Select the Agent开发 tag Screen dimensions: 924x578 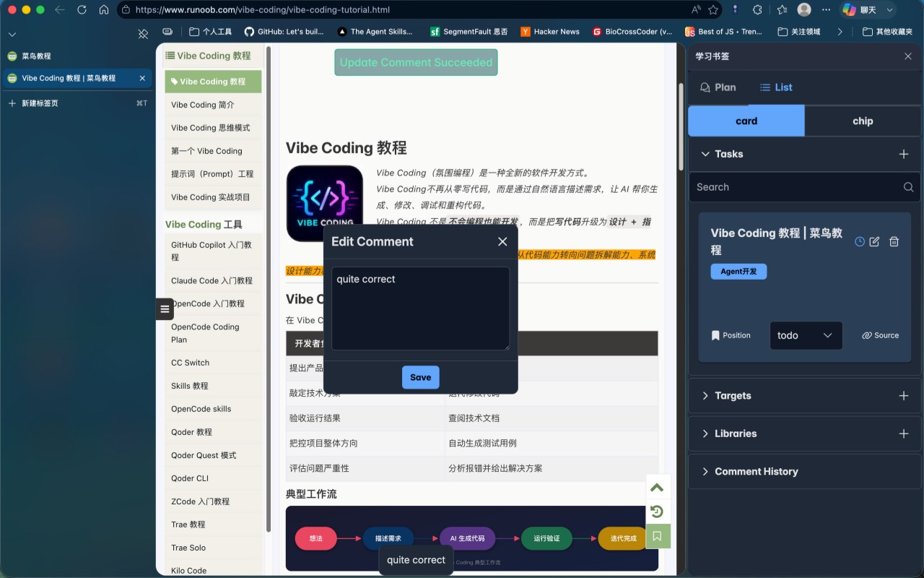pos(738,272)
